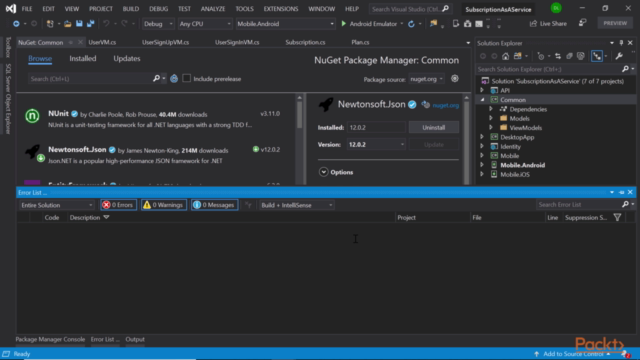The height and width of the screenshot is (360, 640).
Task: Select the DesktopApp project
Action: [517, 137]
